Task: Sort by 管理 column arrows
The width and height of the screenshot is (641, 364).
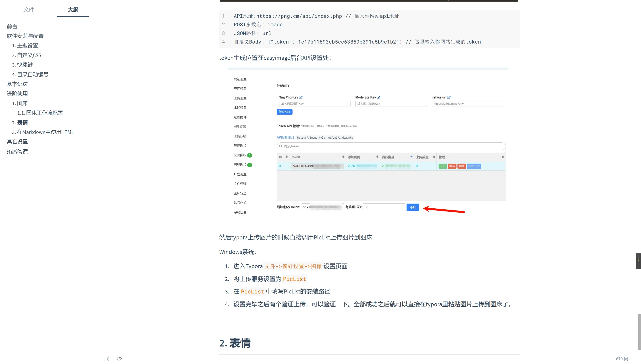Action: pos(503,157)
